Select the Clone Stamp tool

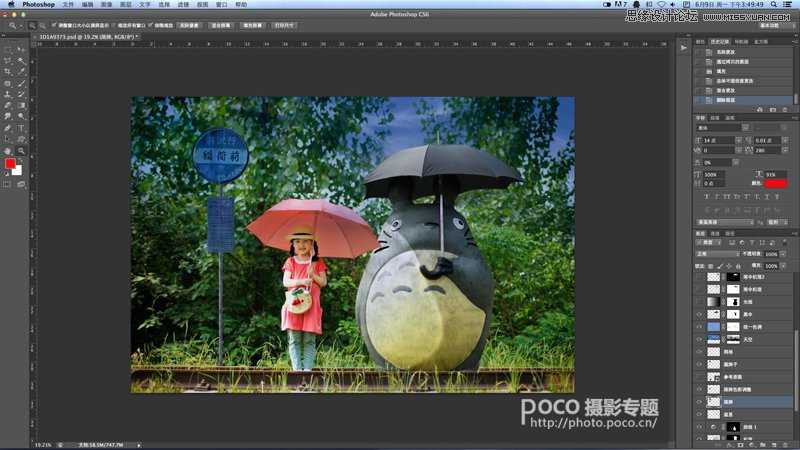tap(7, 94)
